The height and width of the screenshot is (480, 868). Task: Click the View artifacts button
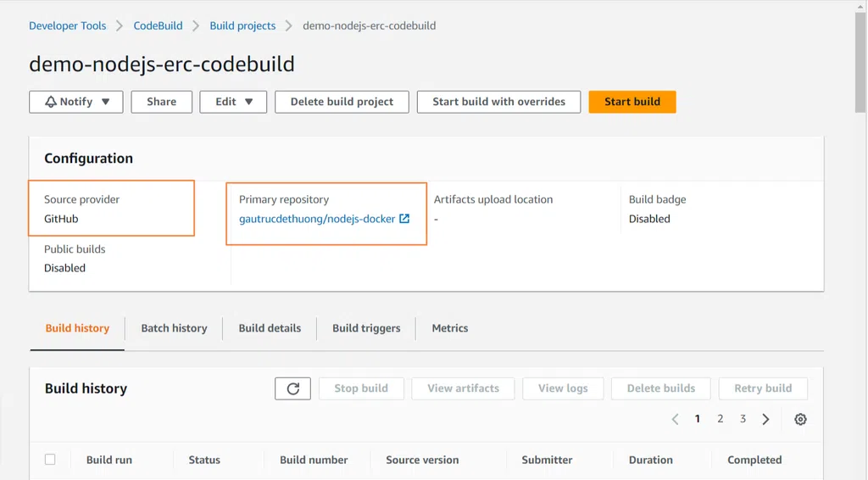[x=464, y=388]
